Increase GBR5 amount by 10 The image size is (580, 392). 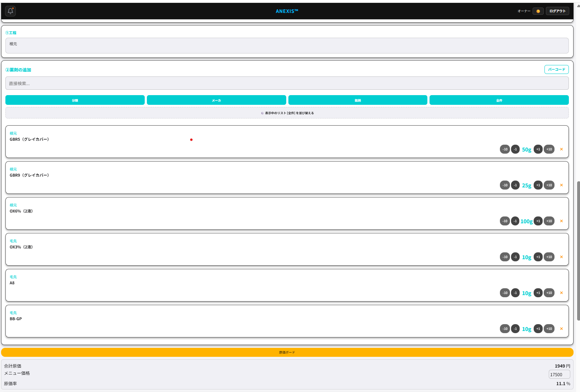coord(549,149)
